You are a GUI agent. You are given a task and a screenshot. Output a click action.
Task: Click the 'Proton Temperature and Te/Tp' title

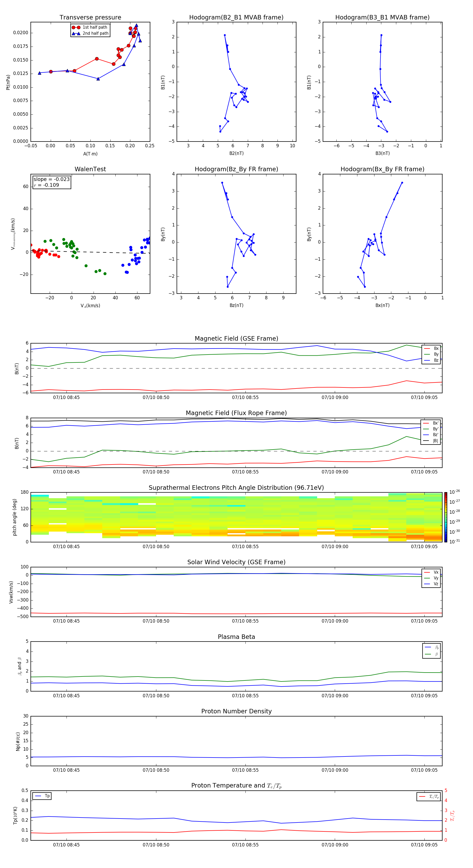pos(236,785)
